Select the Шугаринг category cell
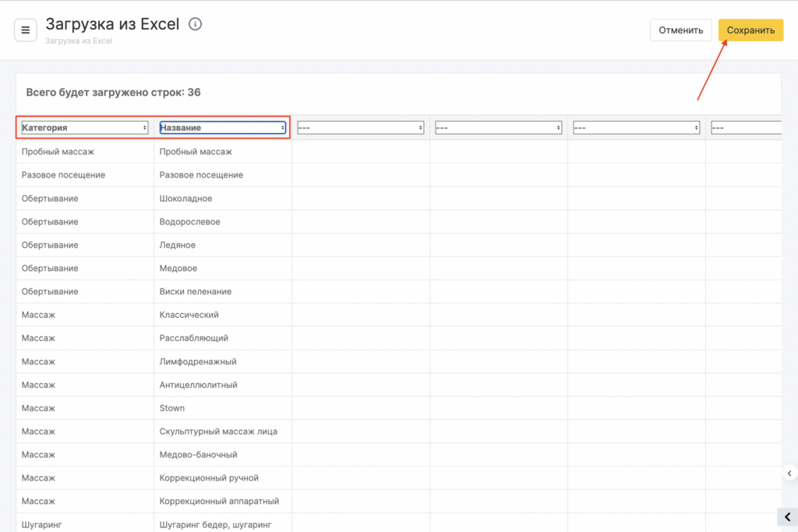Screen dimensions: 798x532 [x=41, y=524]
